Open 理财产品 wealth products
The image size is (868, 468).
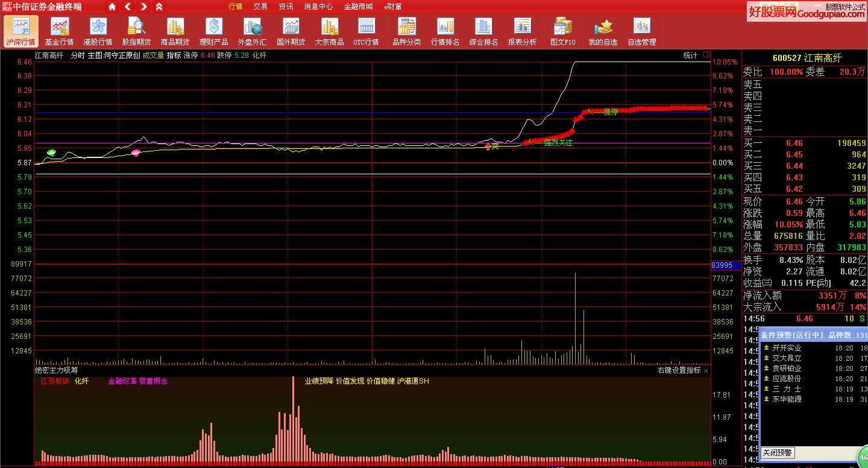[x=213, y=31]
